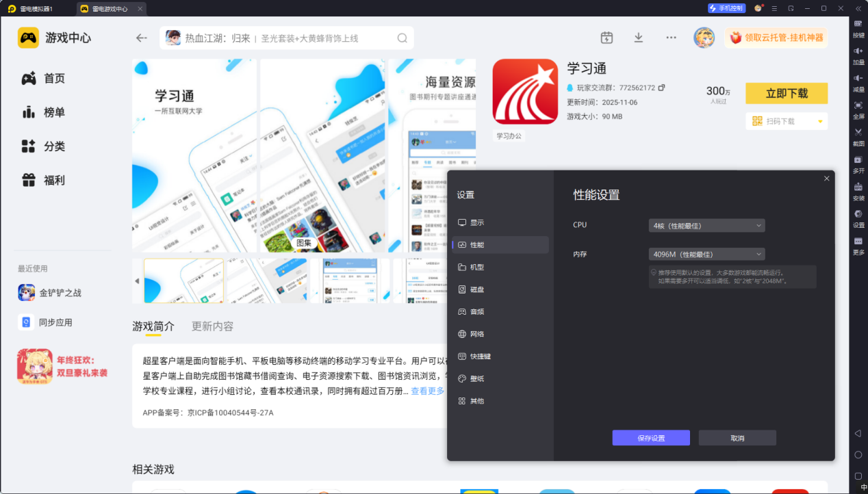
Task: Open the 按键 keymapping tool in right sidebar
Action: 858,23
